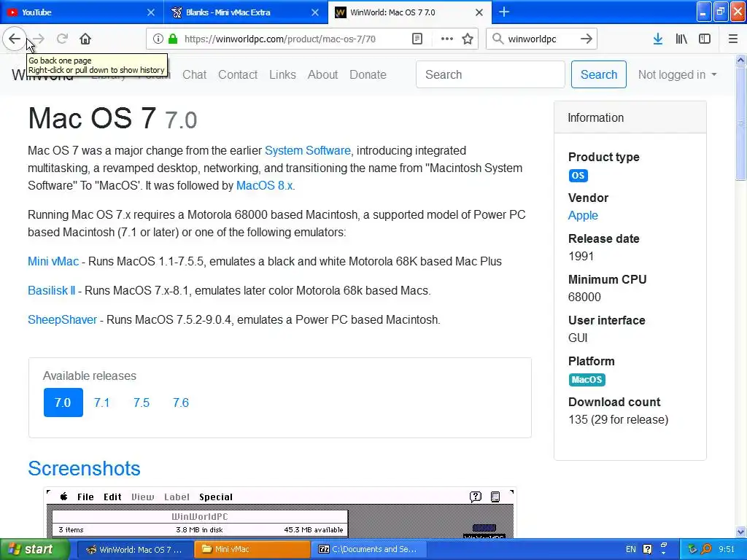This screenshot has height=560, width=747.
Task: Show site information via the info icon
Action: point(158,39)
